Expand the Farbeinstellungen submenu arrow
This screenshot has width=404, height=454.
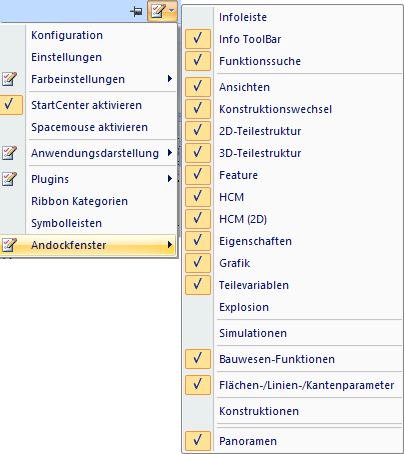point(170,79)
